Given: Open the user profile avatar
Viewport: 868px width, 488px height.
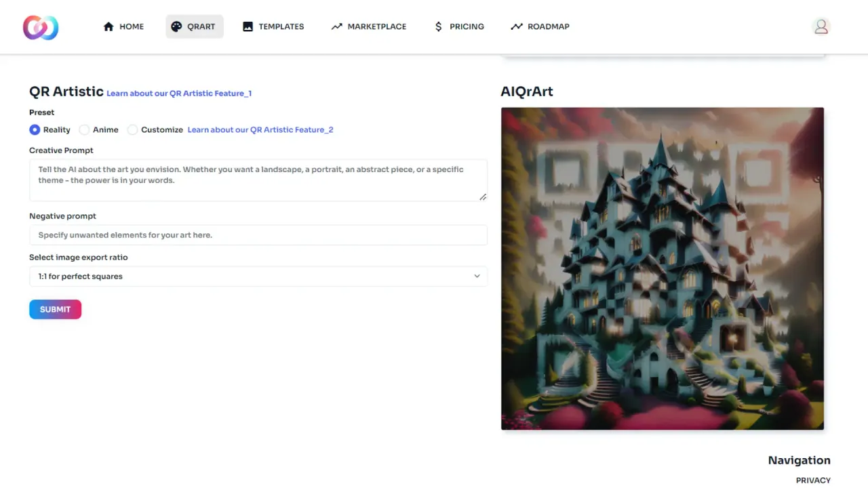Looking at the screenshot, I should pyautogui.click(x=821, y=26).
